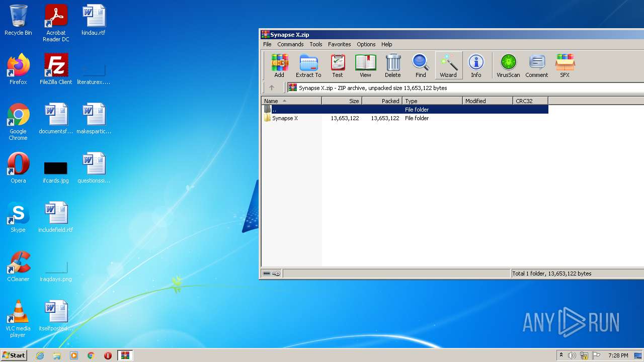Select FileZilla Client desktop shortcut
The width and height of the screenshot is (644, 362).
pos(56,69)
